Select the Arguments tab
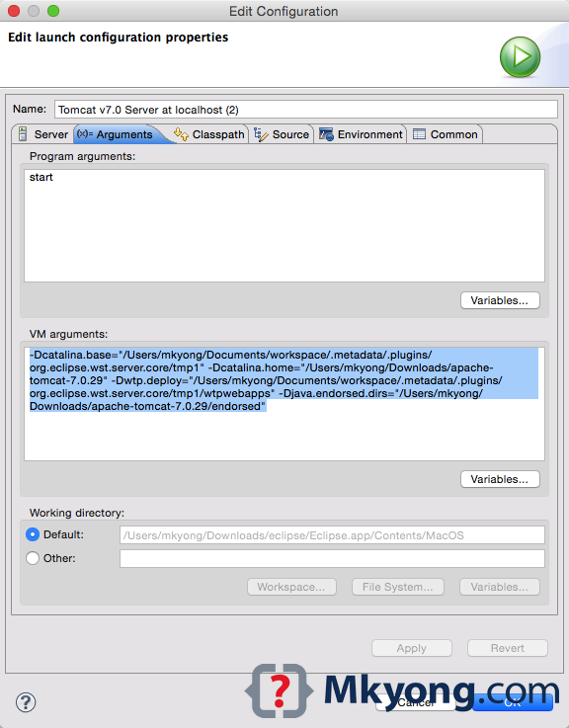Screen dimensions: 569x728 click(117, 134)
